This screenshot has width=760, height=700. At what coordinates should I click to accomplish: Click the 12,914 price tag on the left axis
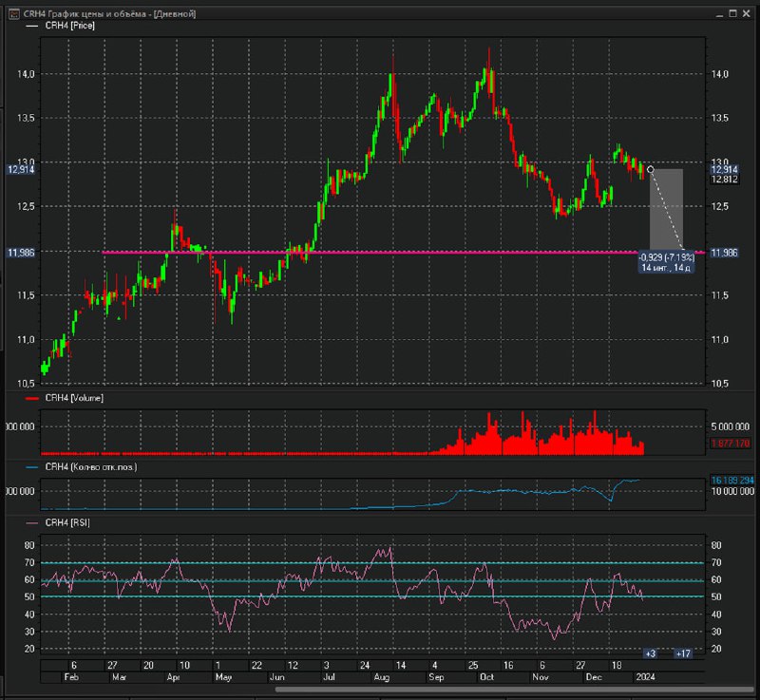[21, 170]
